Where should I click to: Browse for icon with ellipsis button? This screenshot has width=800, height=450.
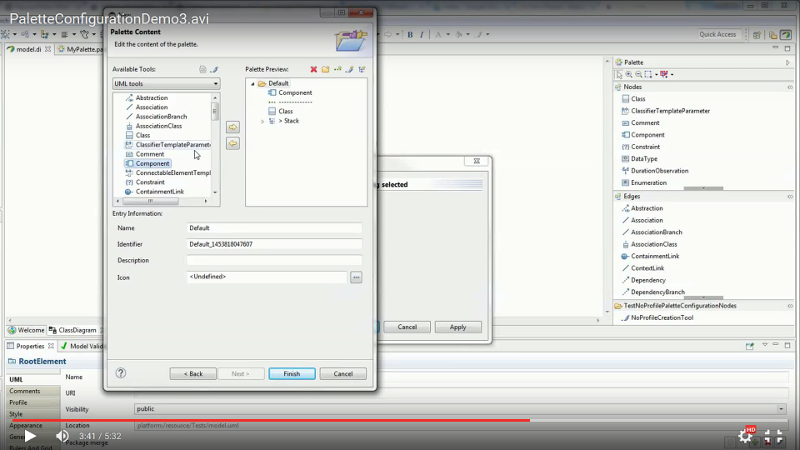coord(356,278)
